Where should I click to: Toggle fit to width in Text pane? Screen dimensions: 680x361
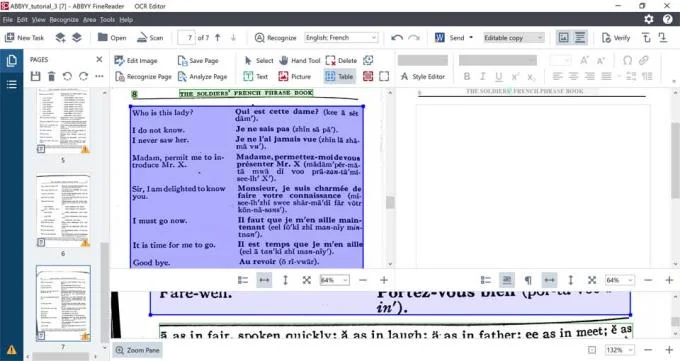pos(549,280)
